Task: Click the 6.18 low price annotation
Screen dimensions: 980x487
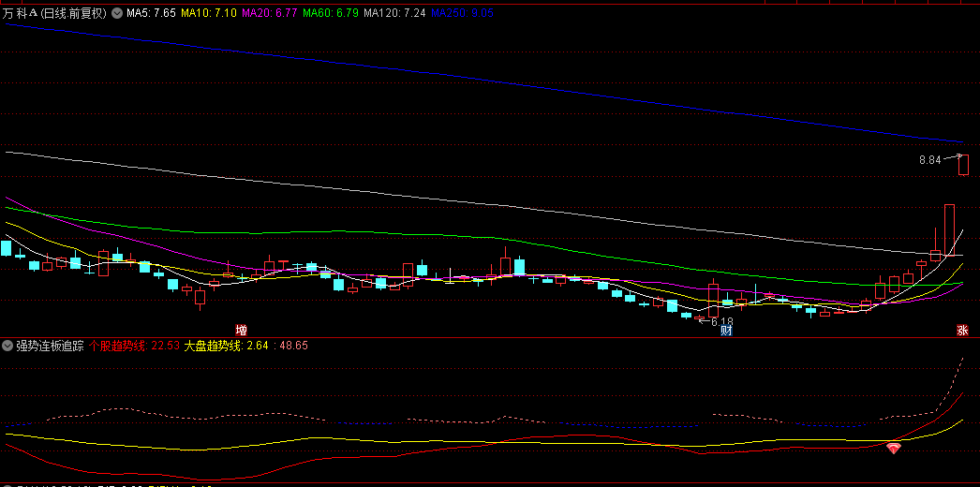Action: [721, 321]
